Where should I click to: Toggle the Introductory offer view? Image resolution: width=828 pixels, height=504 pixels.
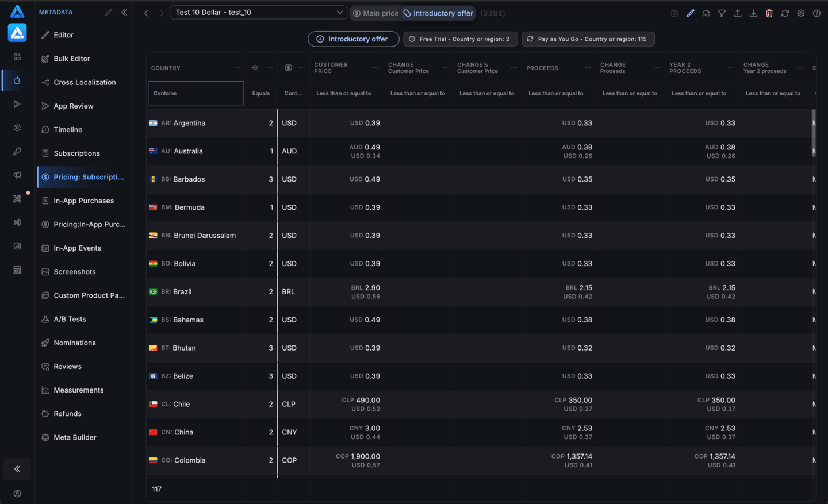(438, 13)
